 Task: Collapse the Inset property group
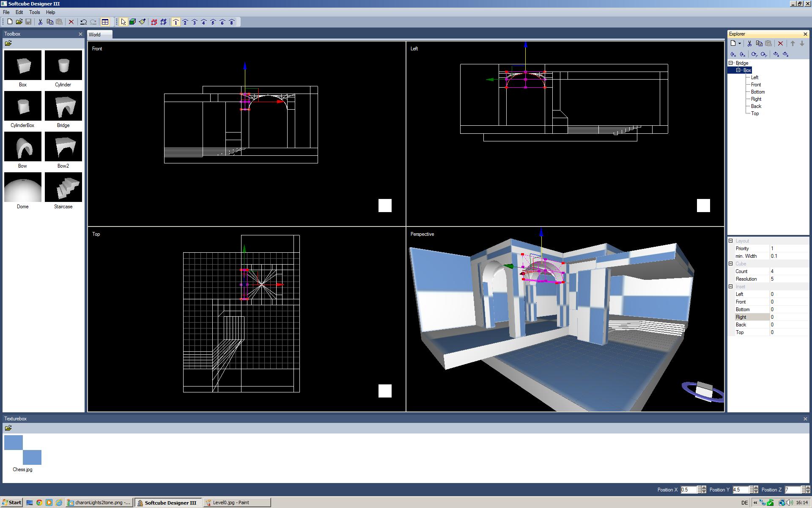click(730, 287)
